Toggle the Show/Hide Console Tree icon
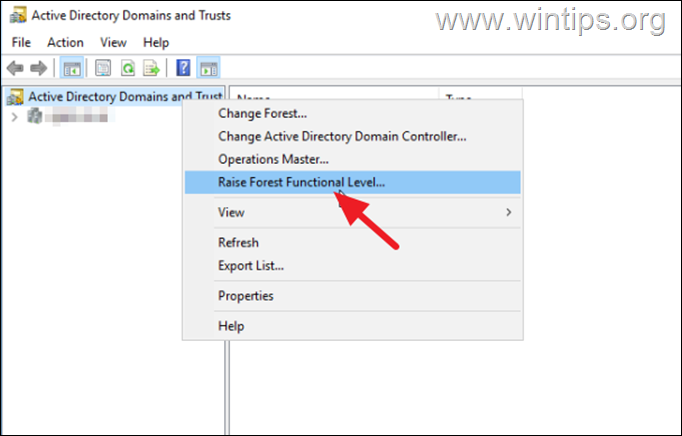The height and width of the screenshot is (436, 682). (72, 68)
